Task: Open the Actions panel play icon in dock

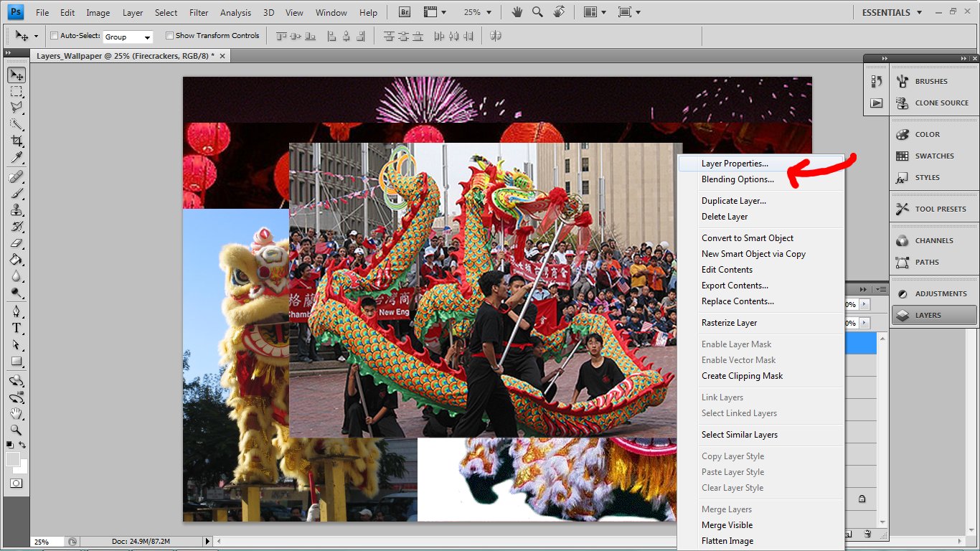Action: coord(876,103)
